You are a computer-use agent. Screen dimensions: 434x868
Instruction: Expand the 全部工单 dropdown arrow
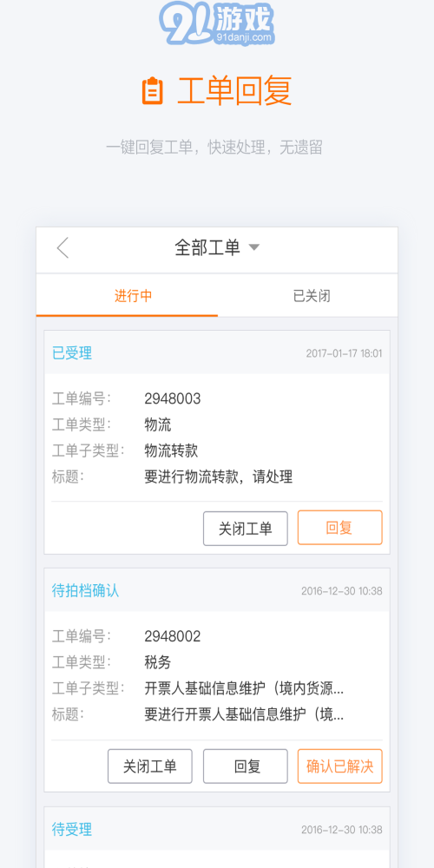coord(253,247)
